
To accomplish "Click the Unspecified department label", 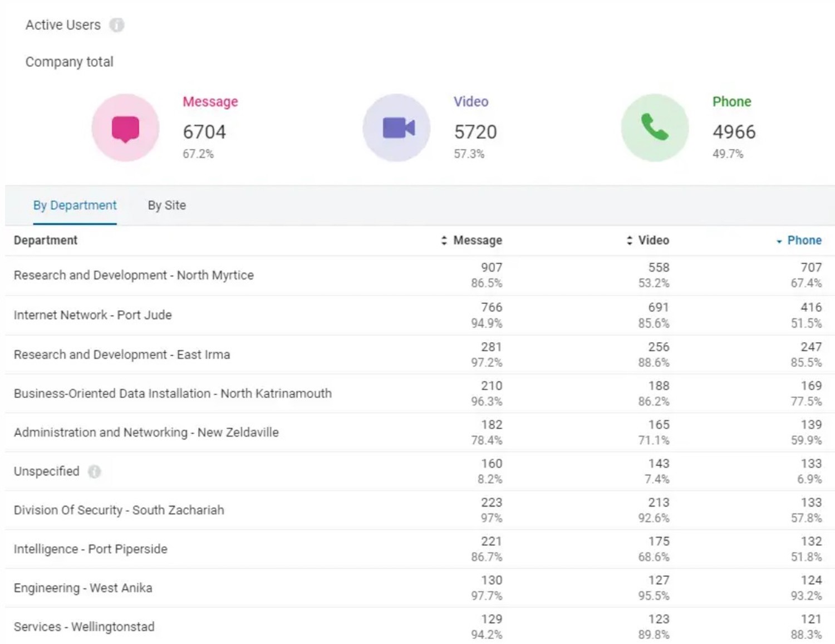I will 47,471.
